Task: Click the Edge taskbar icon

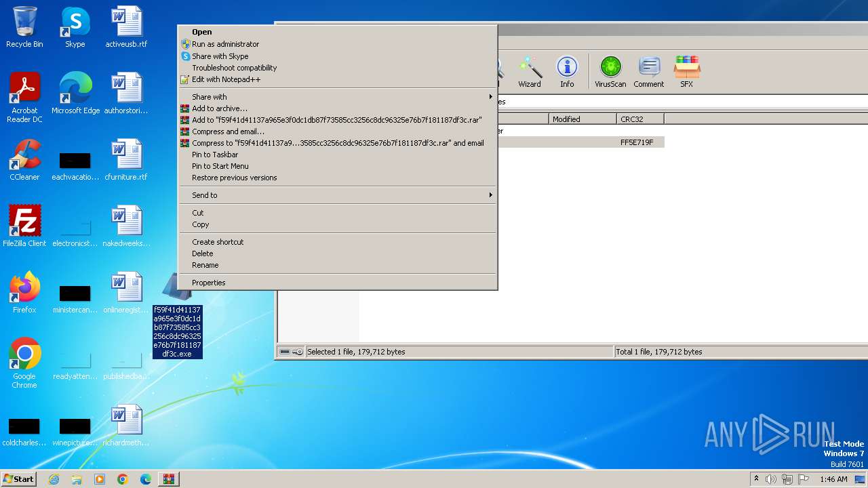Action: (x=145, y=479)
